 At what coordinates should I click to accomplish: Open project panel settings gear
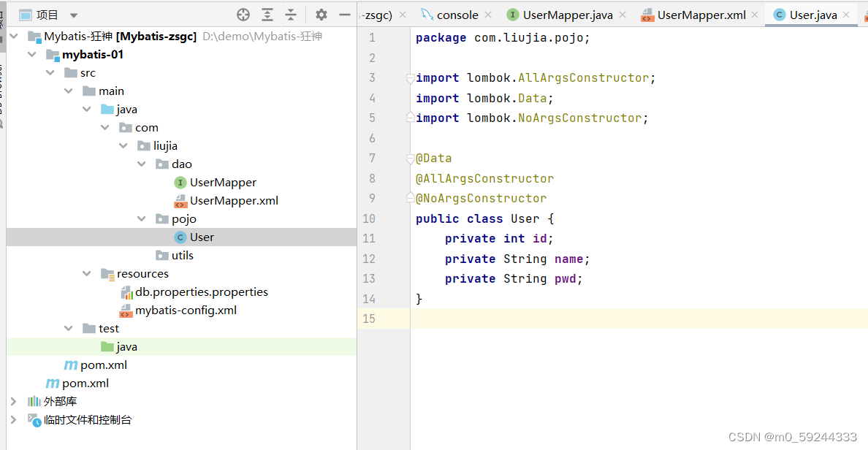click(x=321, y=15)
